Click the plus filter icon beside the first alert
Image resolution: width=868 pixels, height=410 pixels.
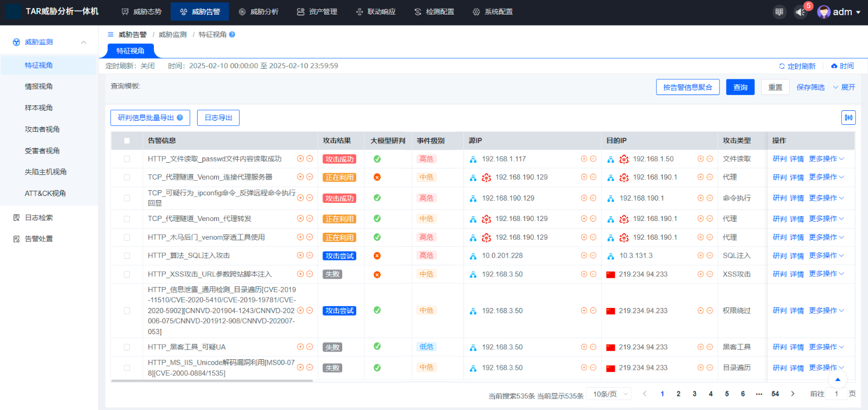[300, 158]
